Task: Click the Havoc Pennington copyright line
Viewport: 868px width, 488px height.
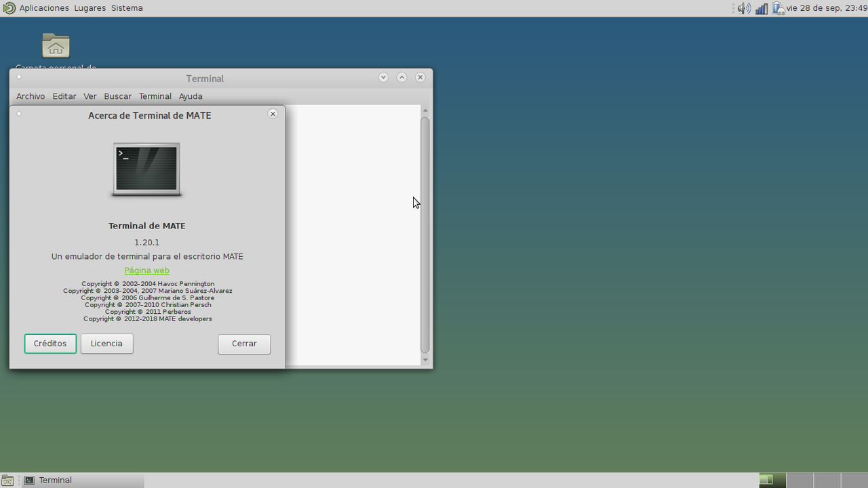Action: (x=148, y=284)
